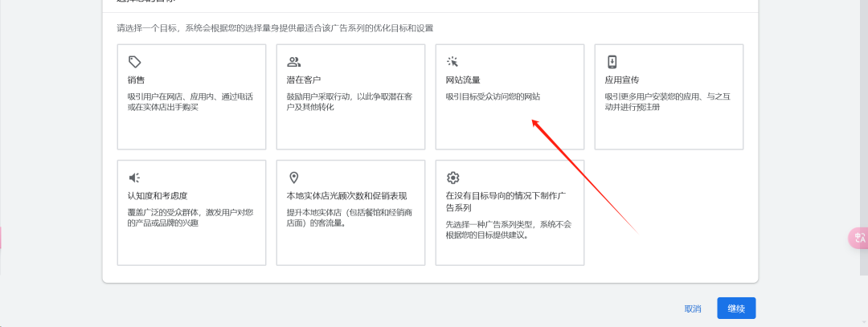Select the 应用宣传 goal heading
The image size is (868, 327).
pos(622,80)
